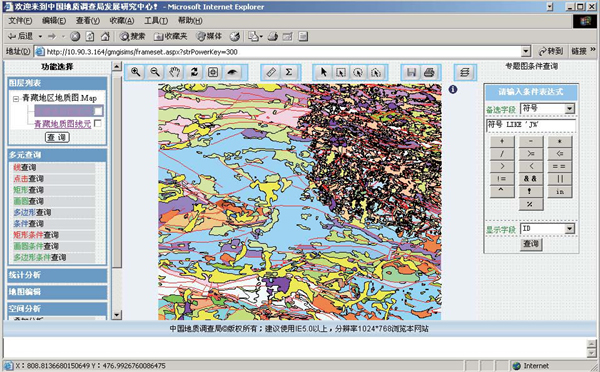This screenshot has width=600, height=372.
Task: Toggle checkbox for 青藏地质图线元 layer
Action: coord(98,123)
